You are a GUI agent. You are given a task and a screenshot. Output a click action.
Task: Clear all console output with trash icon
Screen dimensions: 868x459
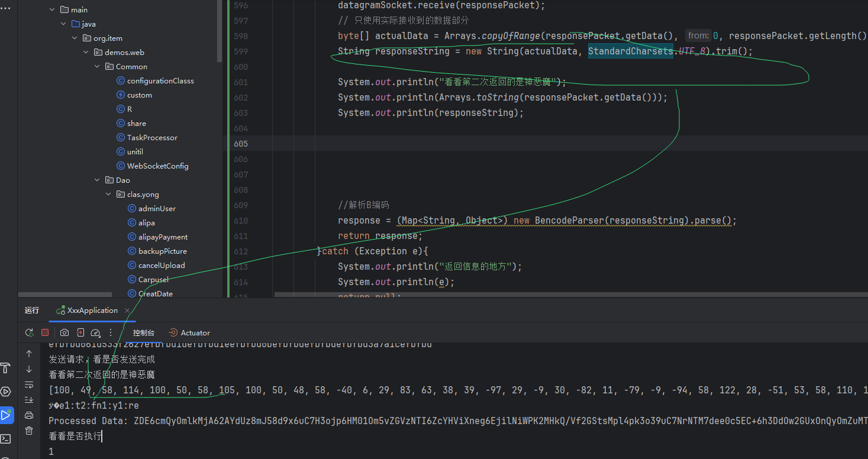click(29, 431)
